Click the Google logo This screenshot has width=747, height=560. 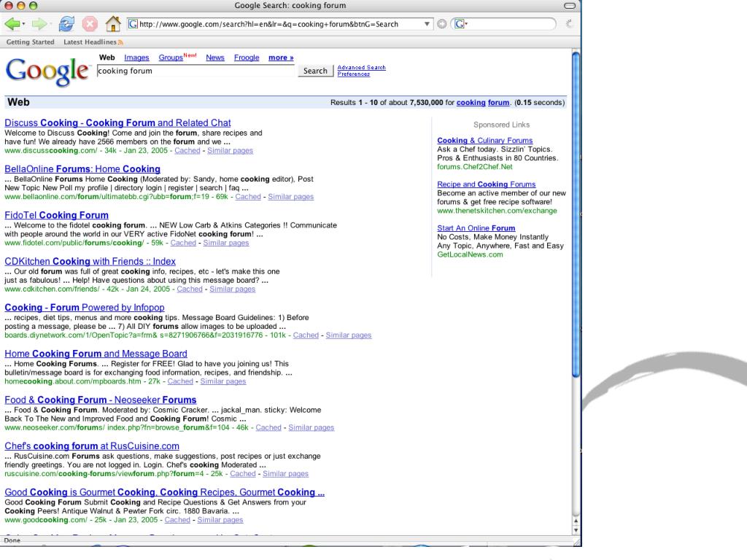[47, 71]
